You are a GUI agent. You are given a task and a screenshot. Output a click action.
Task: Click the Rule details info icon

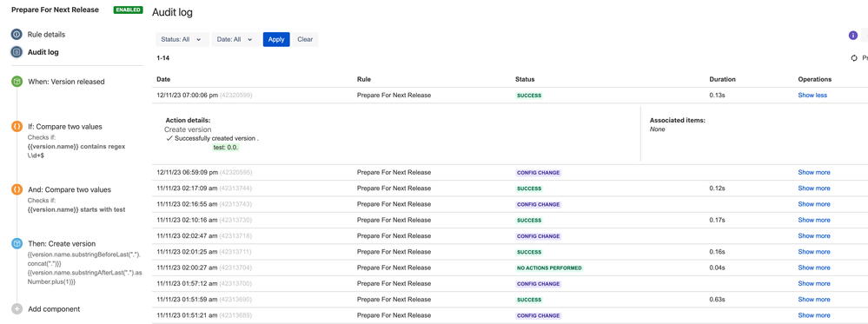pos(17,35)
